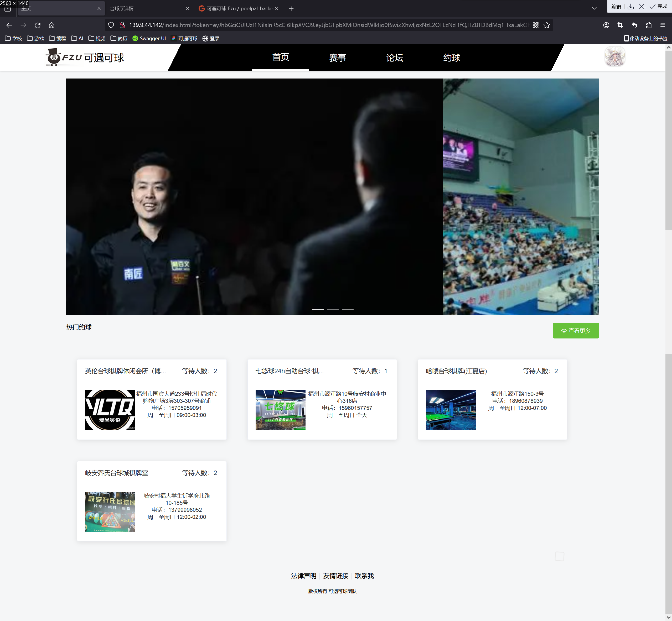Viewport: 672px width, 621px height.
Task: Click the crop screenshot tool icon
Action: pos(620,25)
